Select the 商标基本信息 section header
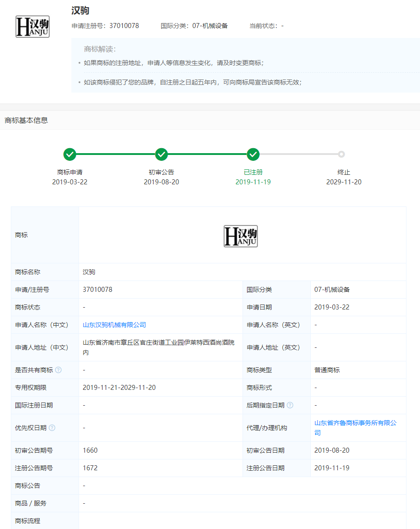420x529 pixels. pyautogui.click(x=26, y=120)
